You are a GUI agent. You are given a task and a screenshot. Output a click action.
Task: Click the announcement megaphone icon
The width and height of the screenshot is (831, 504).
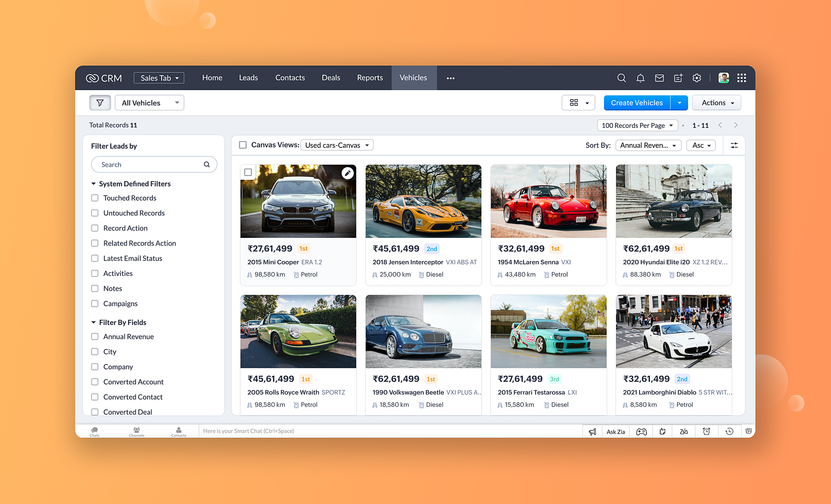pos(593,431)
